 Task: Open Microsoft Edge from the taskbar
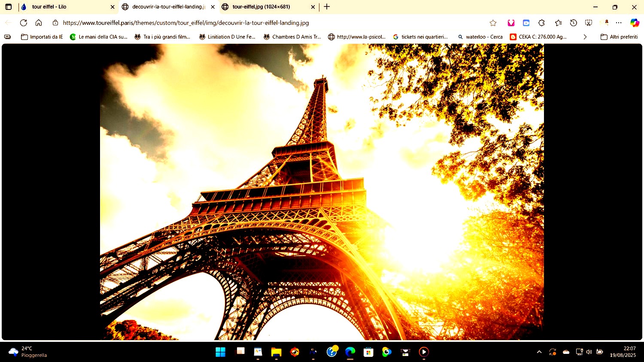tap(350, 352)
